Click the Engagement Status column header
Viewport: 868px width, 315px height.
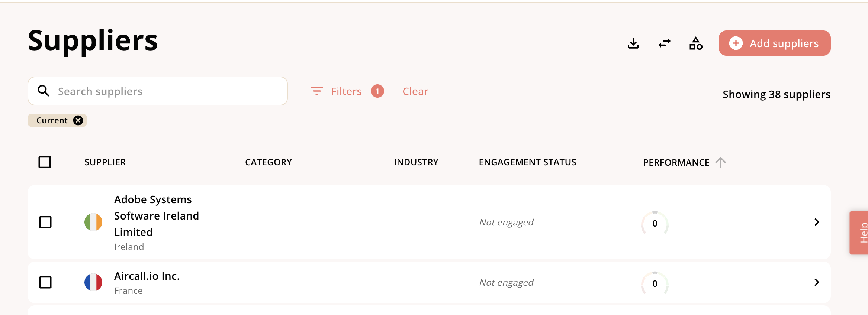click(527, 162)
